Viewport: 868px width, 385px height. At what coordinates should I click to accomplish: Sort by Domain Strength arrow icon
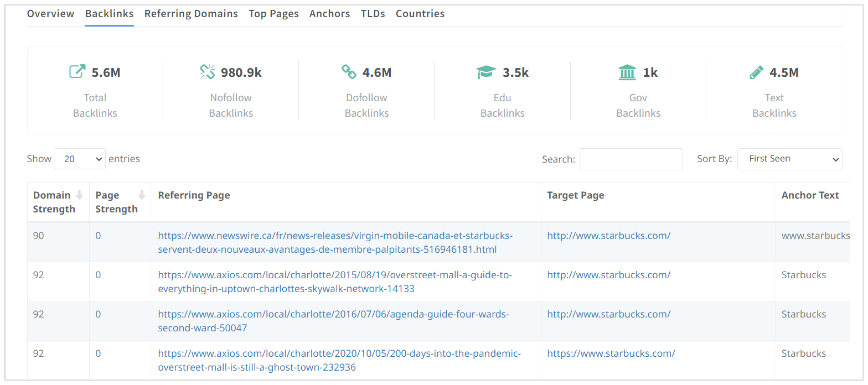coord(79,195)
